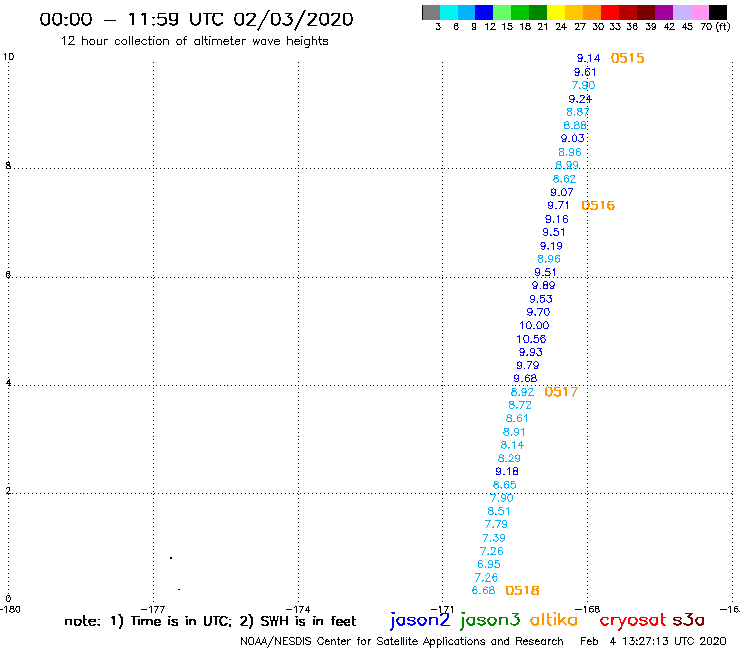Click the 8.91 wave height value
This screenshot has height=650, width=740.
point(514,432)
